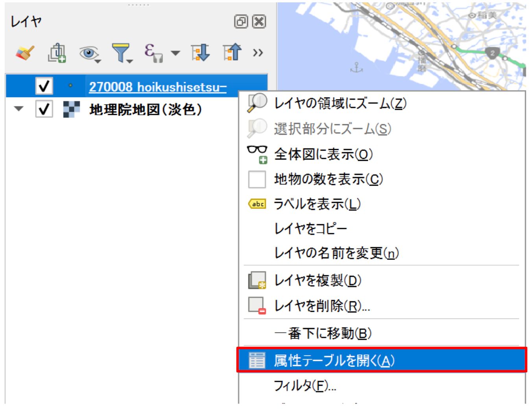532x409 pixels.
Task: Expand the 地理院地図(淡色) layer tree arrow
Action: tap(19, 109)
